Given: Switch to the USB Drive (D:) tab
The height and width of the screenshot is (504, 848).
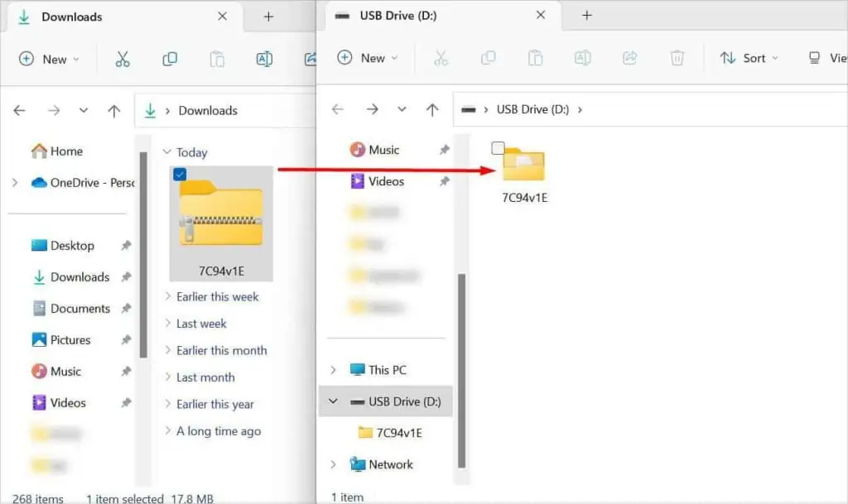Looking at the screenshot, I should [x=397, y=15].
